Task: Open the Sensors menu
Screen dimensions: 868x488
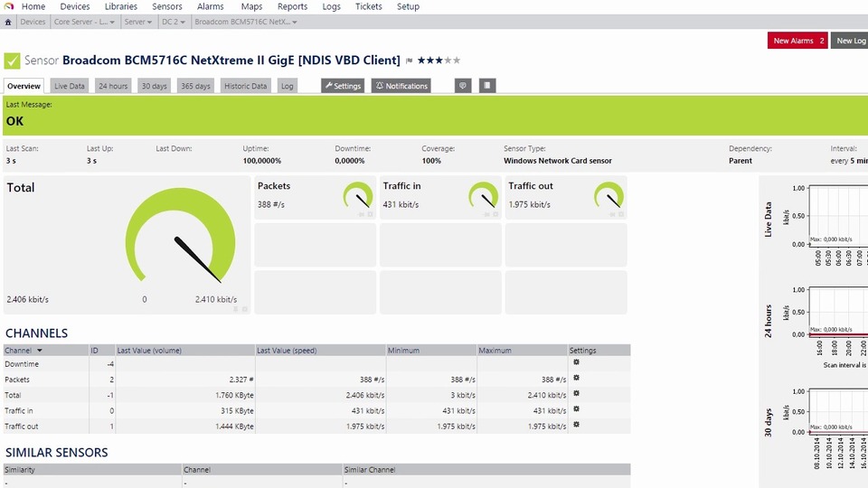Action: click(x=167, y=6)
